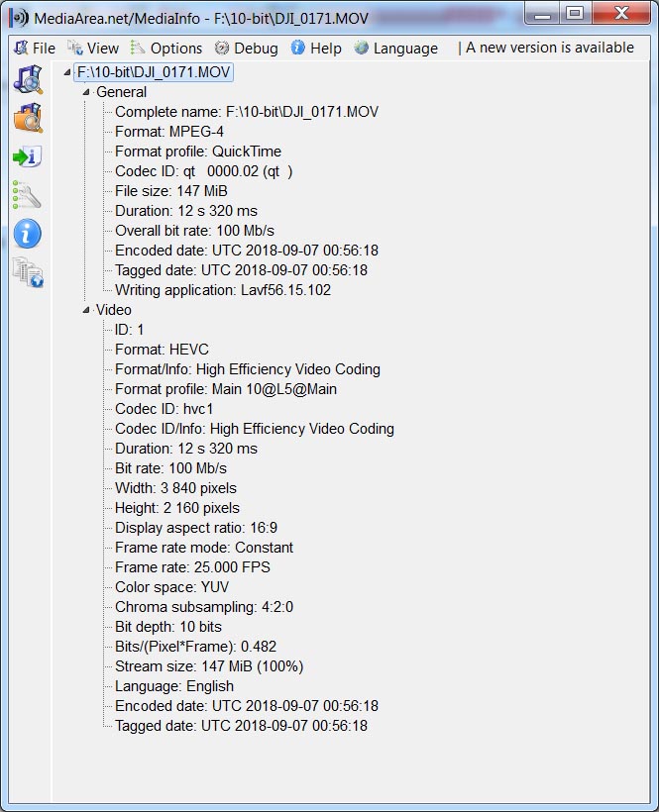Select 'Format: MPEG-4' row
659x812 pixels.
coord(169,132)
